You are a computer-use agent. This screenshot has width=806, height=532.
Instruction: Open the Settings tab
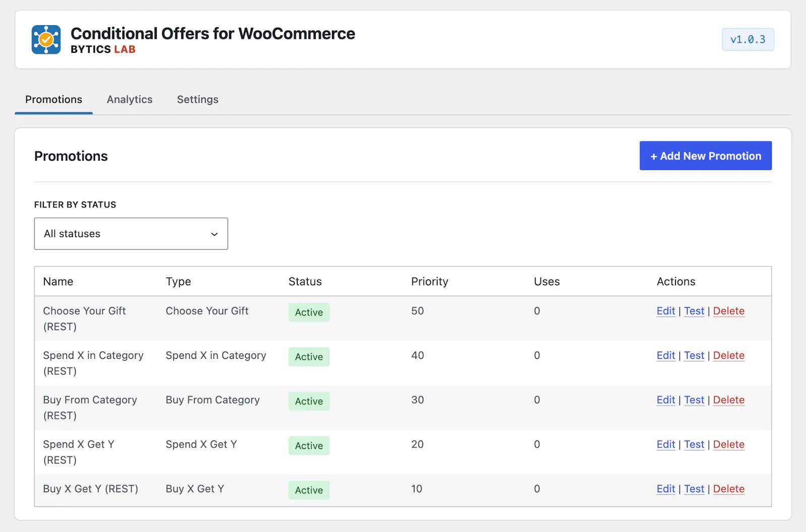[197, 100]
